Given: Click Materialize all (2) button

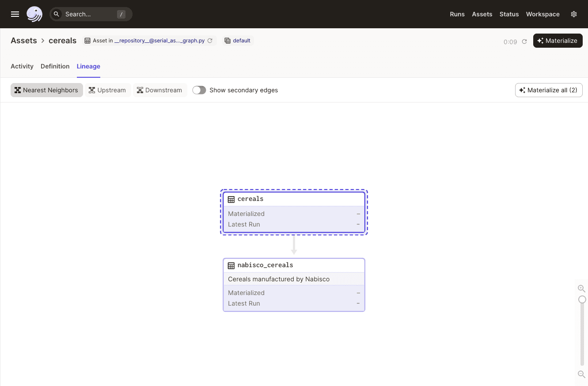Looking at the screenshot, I should 549,90.
